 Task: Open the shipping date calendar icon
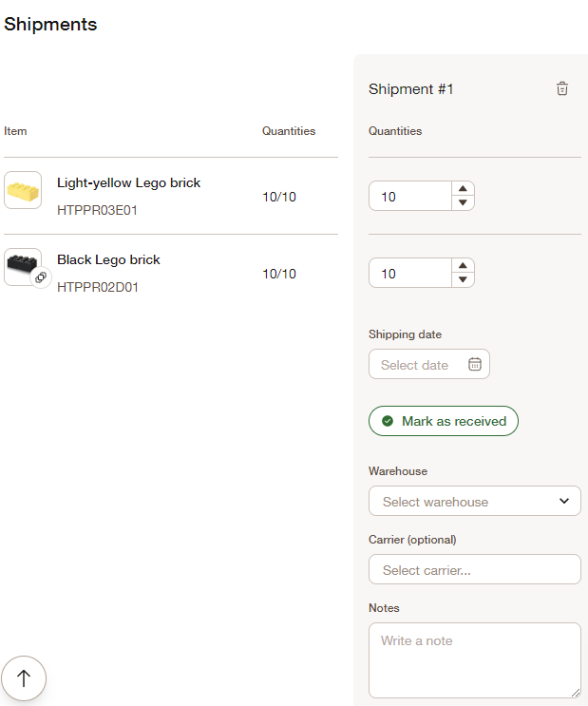(475, 364)
